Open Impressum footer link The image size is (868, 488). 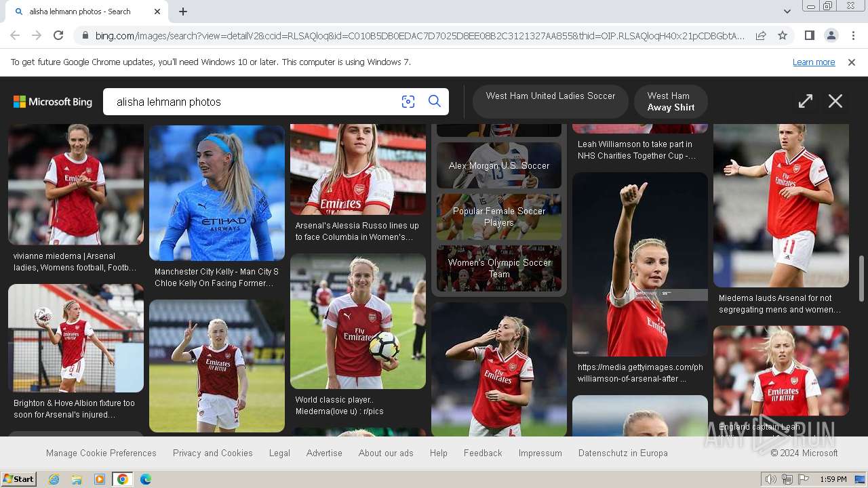pyautogui.click(x=540, y=453)
